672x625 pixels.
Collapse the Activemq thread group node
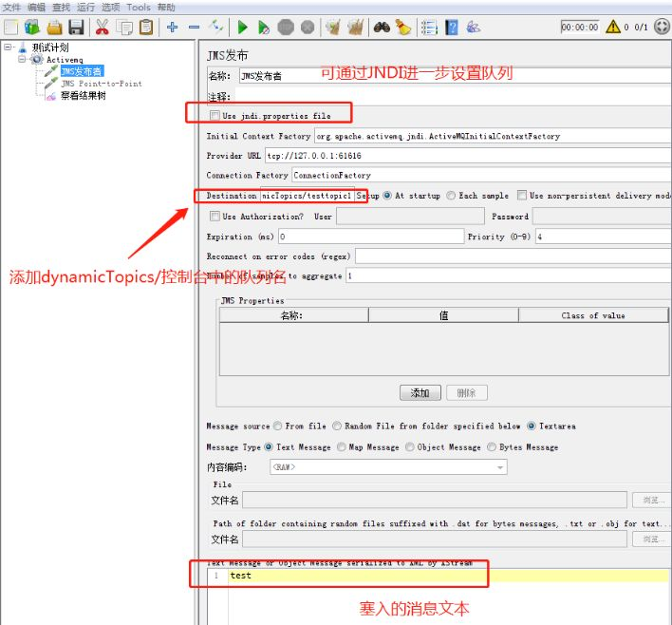point(22,59)
